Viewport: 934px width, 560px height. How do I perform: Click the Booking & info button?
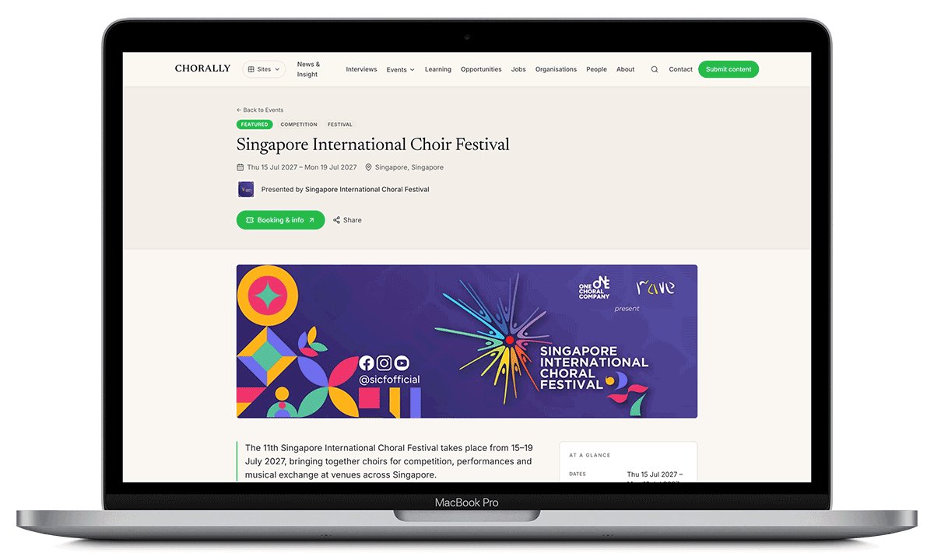(x=280, y=220)
